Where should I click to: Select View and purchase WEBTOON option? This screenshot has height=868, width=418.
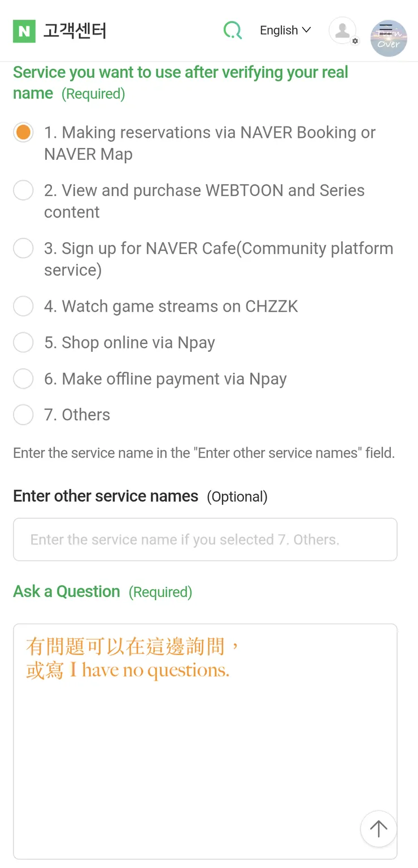click(23, 191)
